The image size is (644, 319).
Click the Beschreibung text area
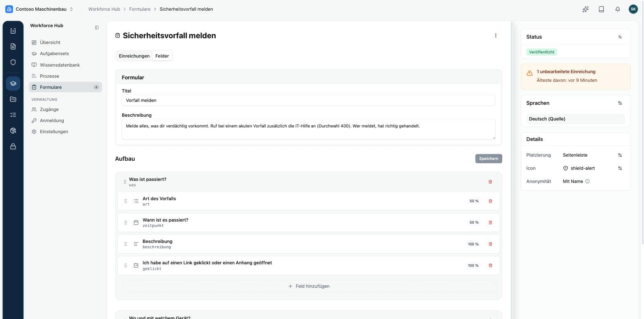point(308,129)
